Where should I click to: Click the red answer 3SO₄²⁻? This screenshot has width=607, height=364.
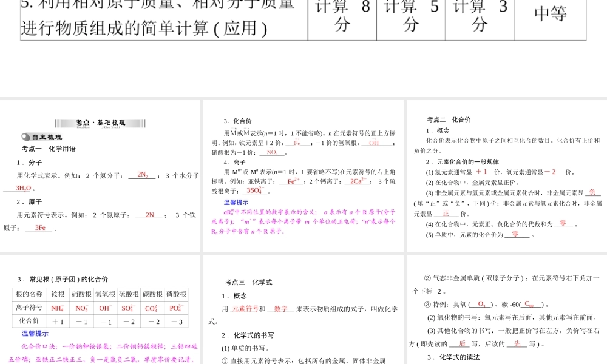coord(256,190)
